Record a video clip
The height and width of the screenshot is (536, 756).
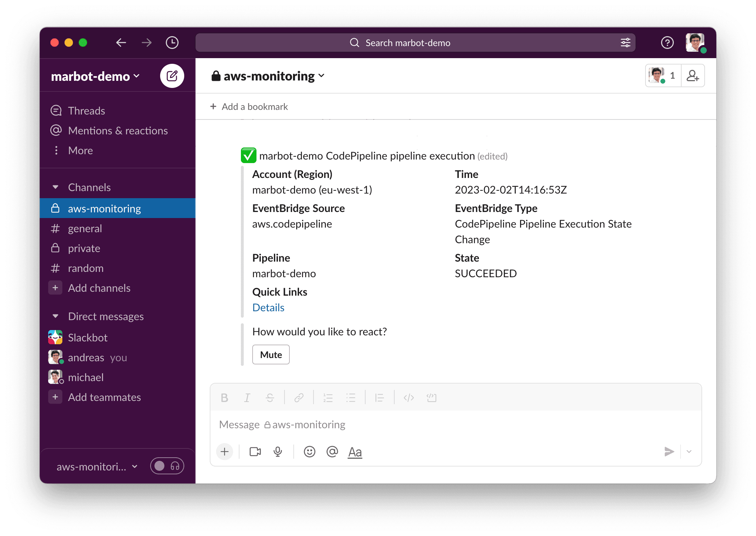(x=255, y=452)
